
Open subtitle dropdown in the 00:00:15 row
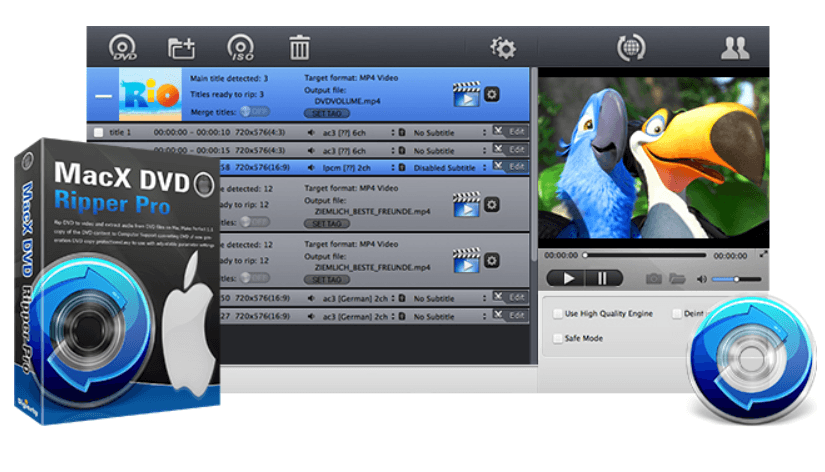click(484, 150)
